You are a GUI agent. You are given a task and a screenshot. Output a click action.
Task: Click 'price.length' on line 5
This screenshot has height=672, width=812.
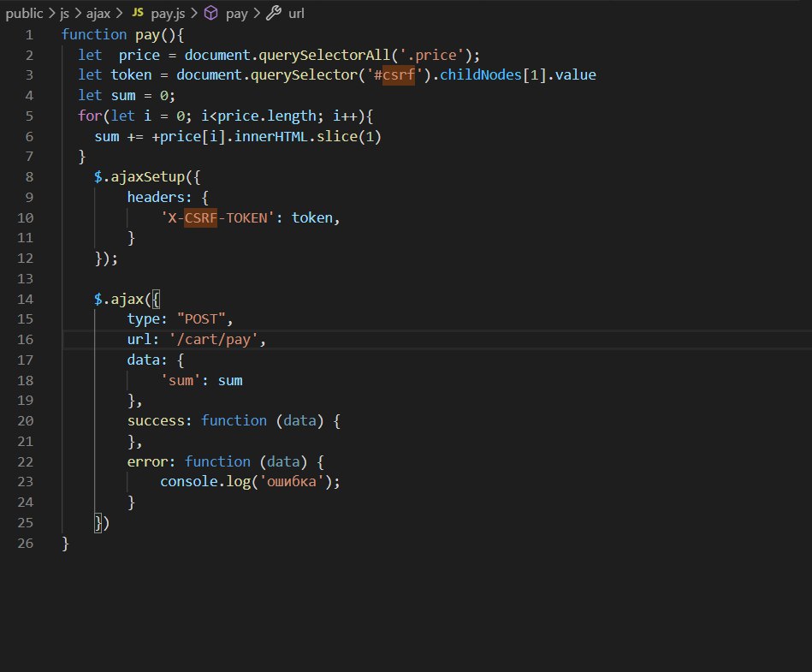[267, 116]
